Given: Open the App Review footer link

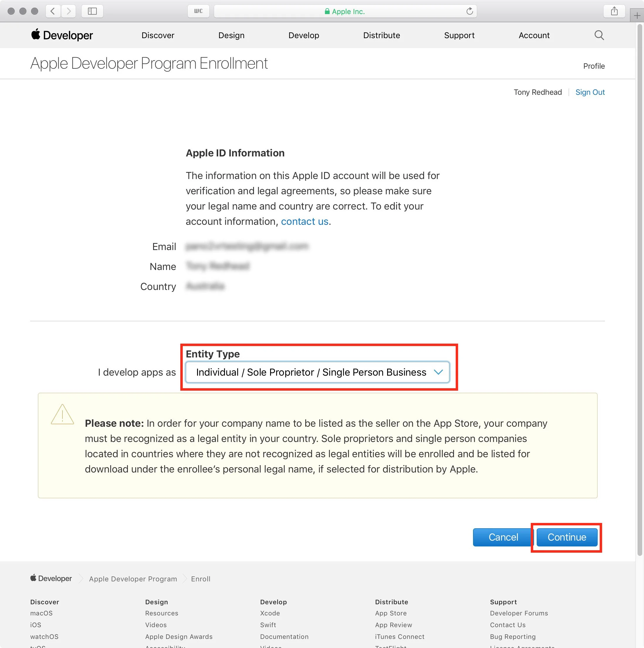Looking at the screenshot, I should tap(393, 625).
